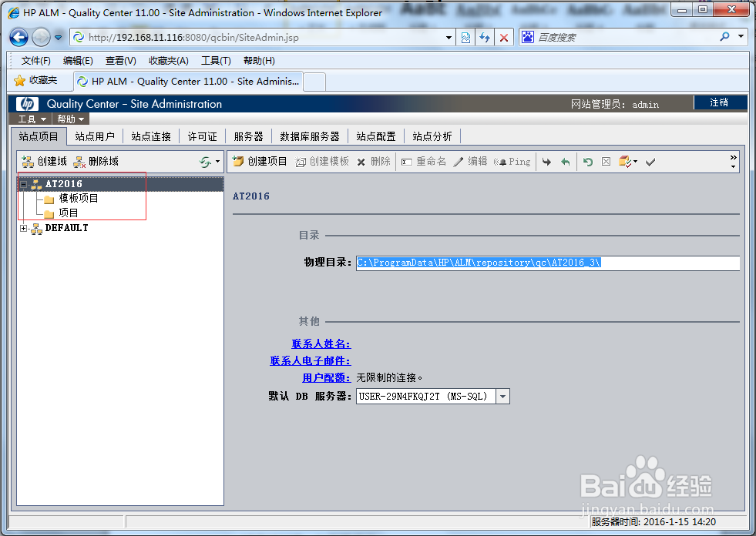Screen dimensions: 756x536
Task: Open the 帮助 dropdown menu in Quality Center
Action: 70,119
